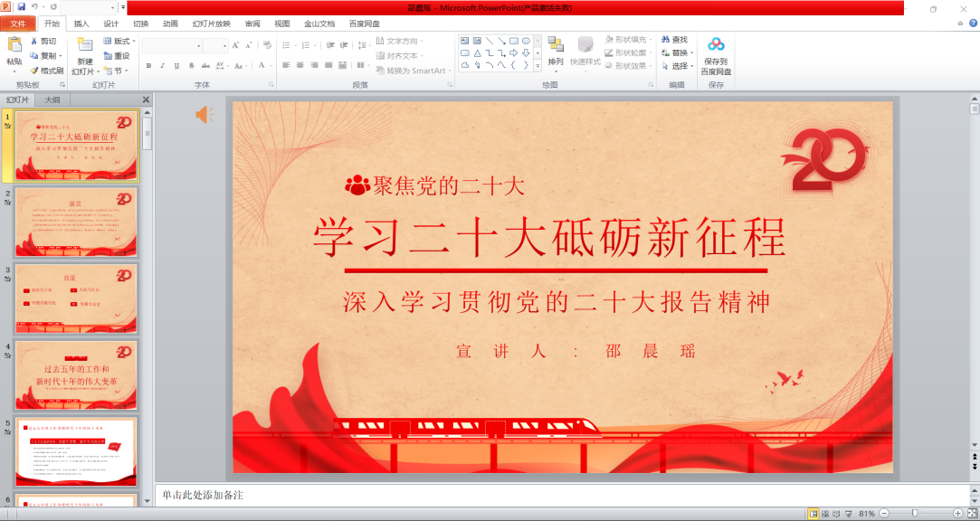This screenshot has width=980, height=521.
Task: Switch to the Animations (动画) tab
Action: (171, 24)
